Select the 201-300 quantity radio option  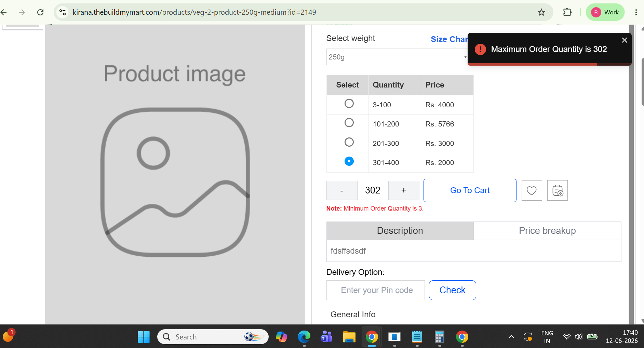[x=349, y=142]
